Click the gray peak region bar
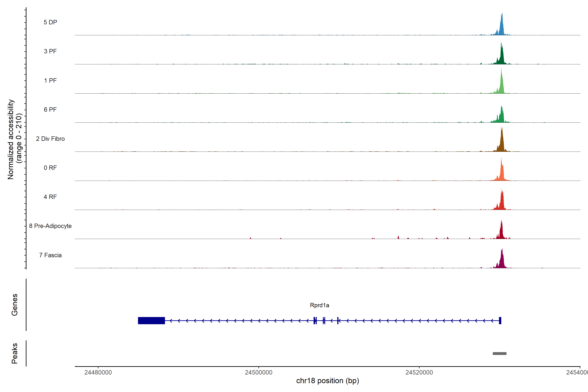This screenshot has width=588, height=392. pyautogui.click(x=499, y=353)
